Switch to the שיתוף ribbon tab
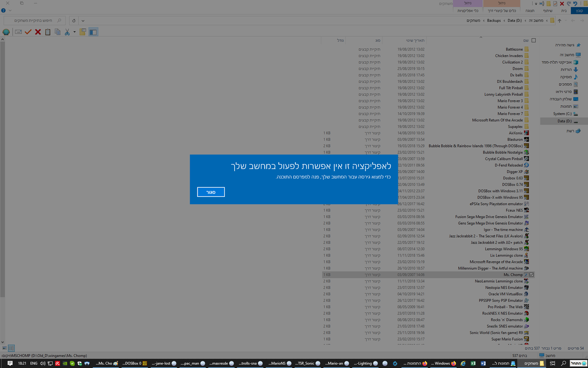This screenshot has width=588, height=368. (x=548, y=10)
